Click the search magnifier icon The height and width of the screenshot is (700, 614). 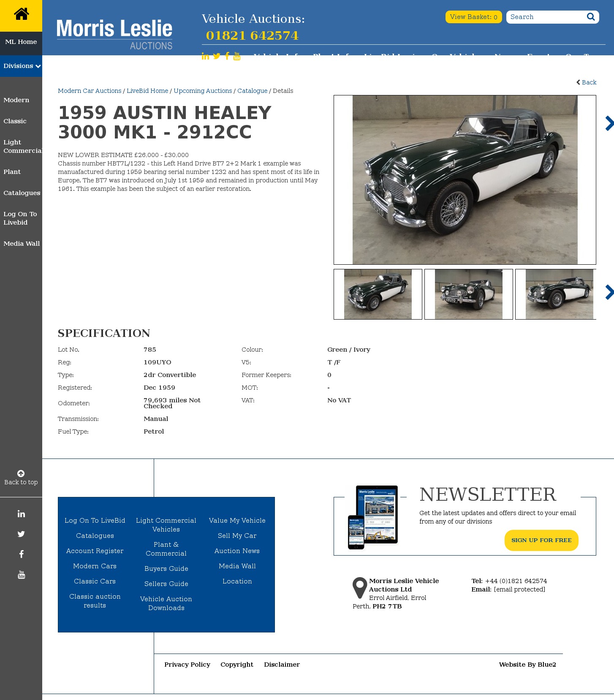pyautogui.click(x=591, y=17)
